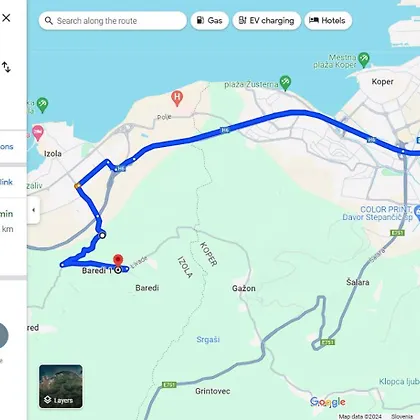Viewport: 420px width, 420px height.
Task: Click the red destination pin at Baredi
Action: coord(118,260)
